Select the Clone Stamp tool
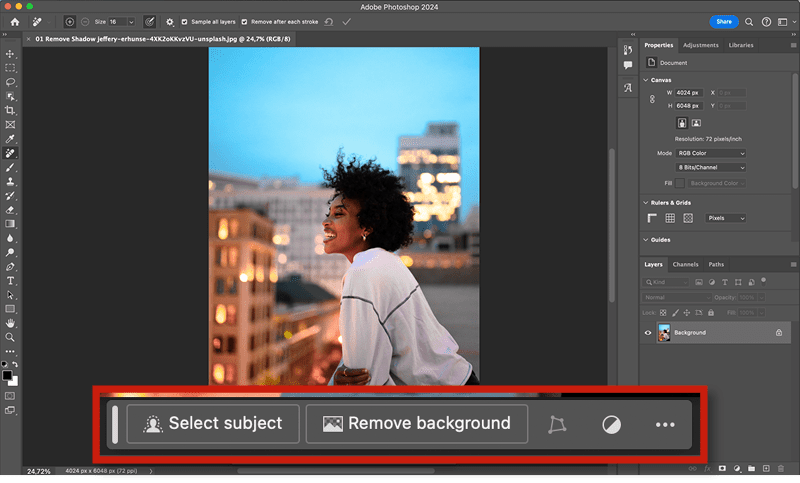This screenshot has height=483, width=800. click(x=10, y=182)
